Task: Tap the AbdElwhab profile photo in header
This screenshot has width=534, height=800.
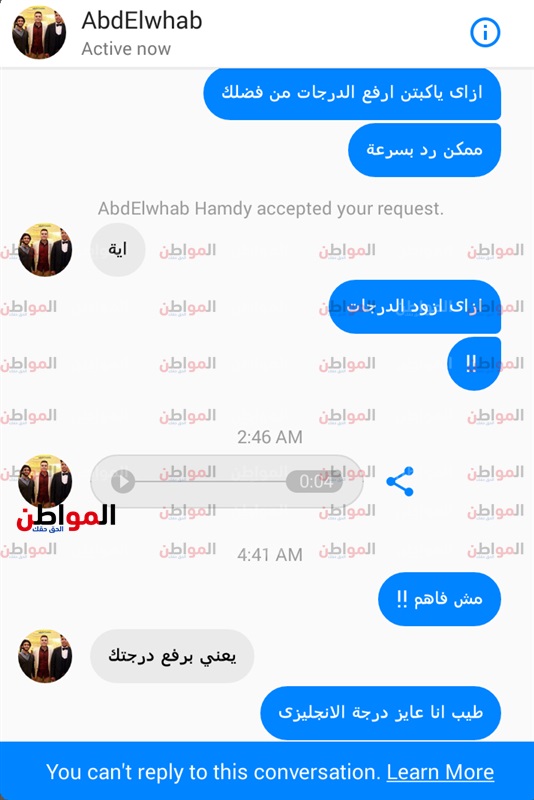Action: [39, 32]
